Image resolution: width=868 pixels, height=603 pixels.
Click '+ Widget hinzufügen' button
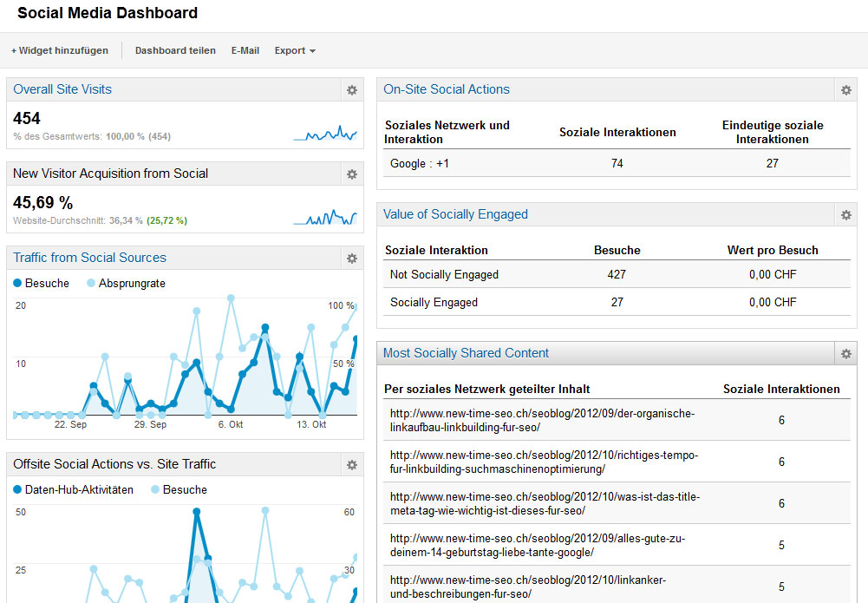pyautogui.click(x=60, y=50)
